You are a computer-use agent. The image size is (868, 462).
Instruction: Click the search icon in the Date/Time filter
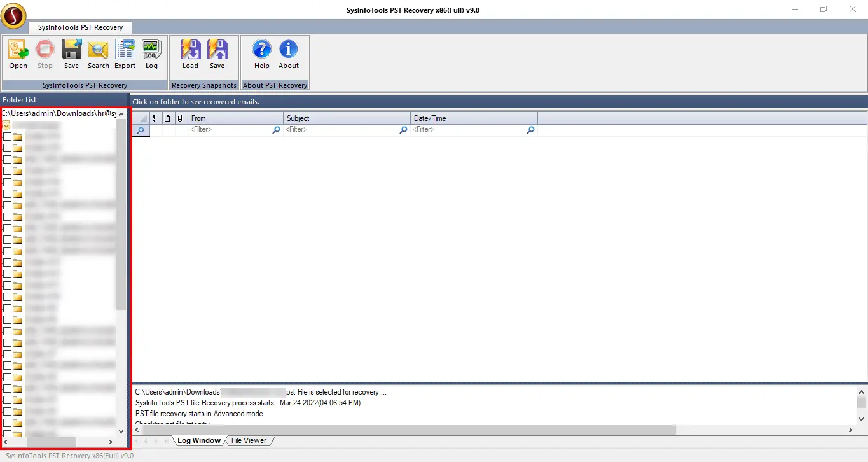tap(530, 130)
